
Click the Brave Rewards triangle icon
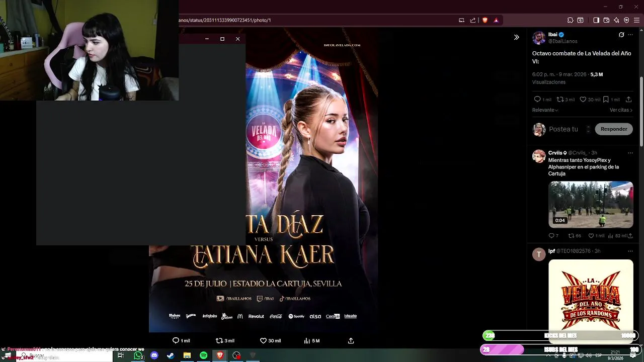tap(496, 20)
